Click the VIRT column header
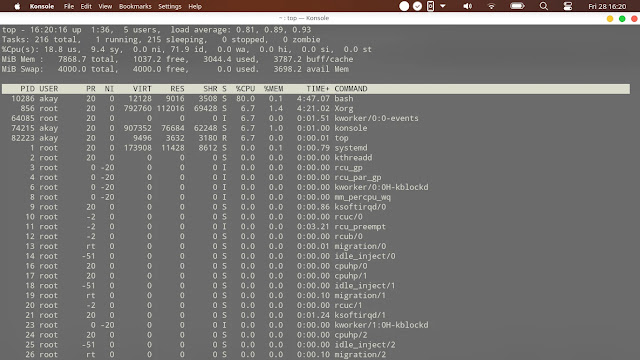 pyautogui.click(x=142, y=89)
